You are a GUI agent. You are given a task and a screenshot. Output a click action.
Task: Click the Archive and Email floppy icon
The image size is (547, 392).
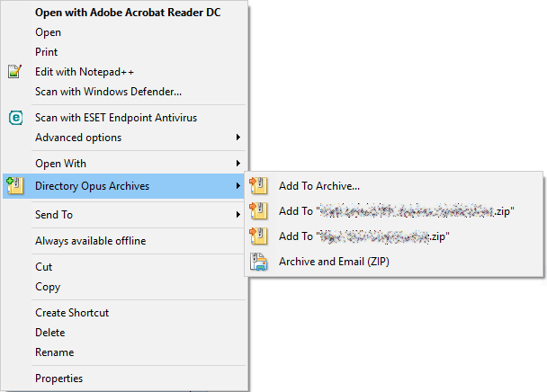[x=258, y=262]
